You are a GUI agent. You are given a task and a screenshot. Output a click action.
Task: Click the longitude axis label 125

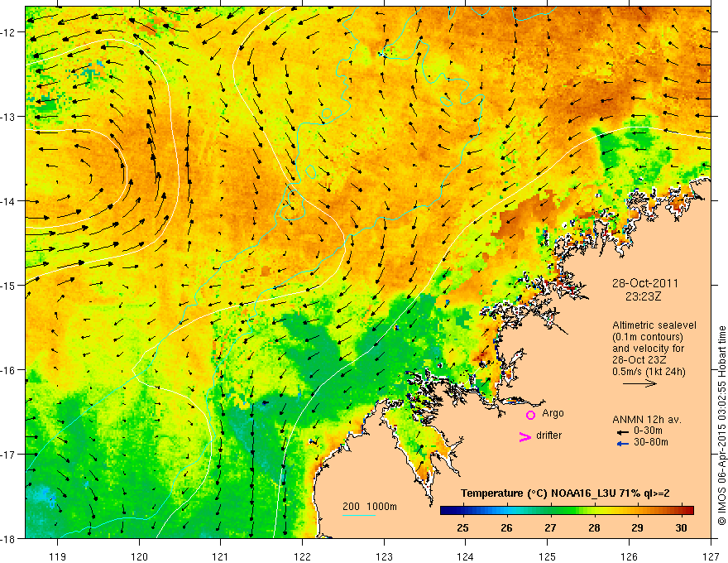pos(548,556)
